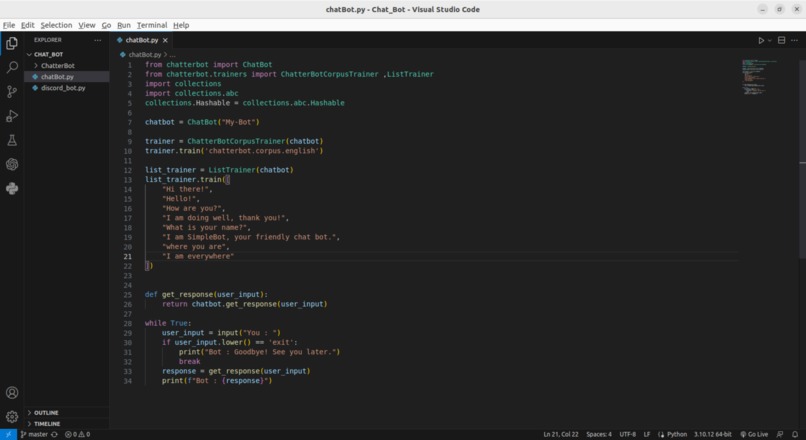Click Ln 21, Col 22 indicator
This screenshot has height=440, width=806.
coord(561,434)
